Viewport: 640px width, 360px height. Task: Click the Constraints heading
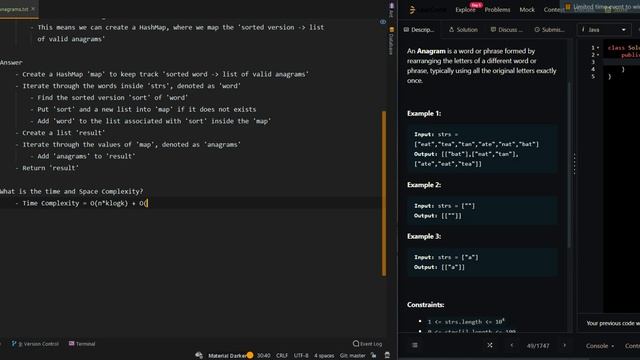pyautogui.click(x=425, y=305)
